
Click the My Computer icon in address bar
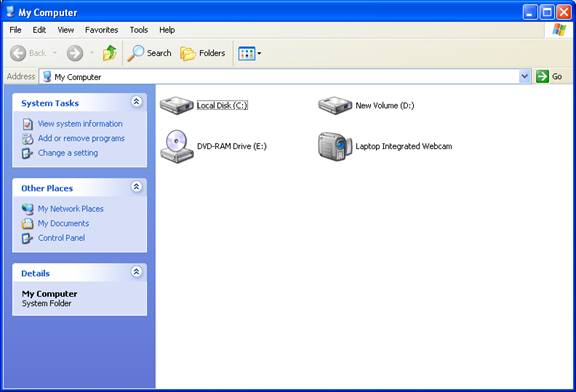[47, 77]
